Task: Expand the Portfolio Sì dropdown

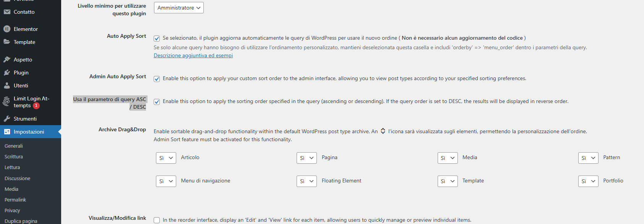Action: (x=588, y=181)
